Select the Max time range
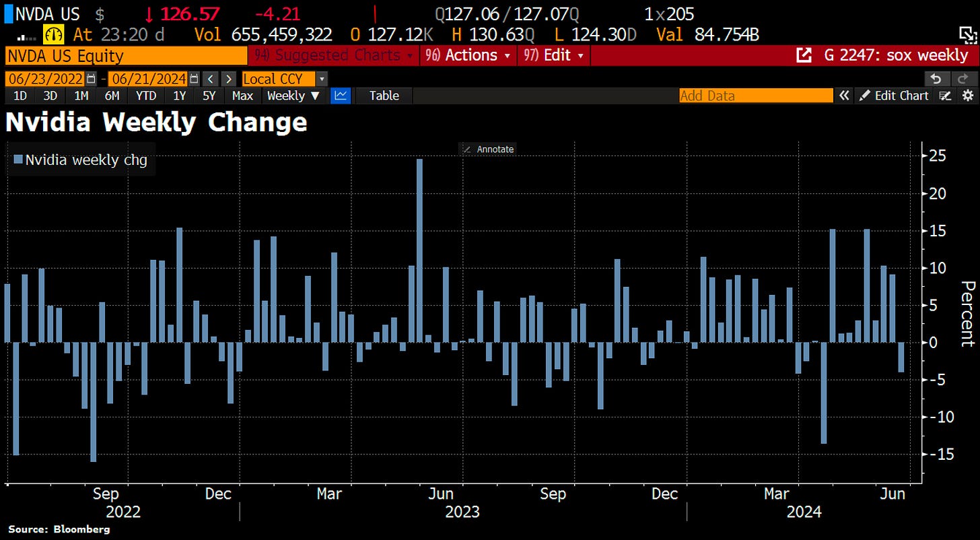Viewport: 980px width, 540px height. click(242, 96)
